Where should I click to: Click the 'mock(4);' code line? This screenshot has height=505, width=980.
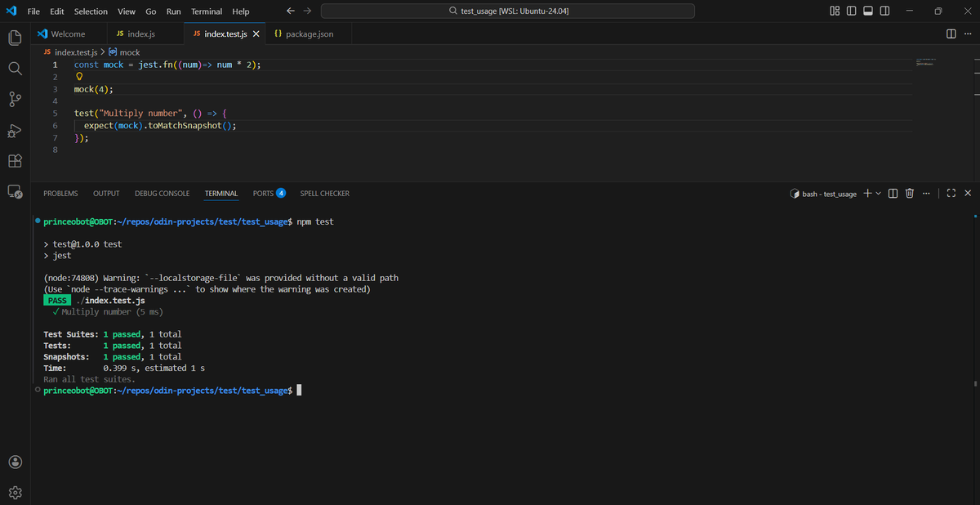(93, 89)
